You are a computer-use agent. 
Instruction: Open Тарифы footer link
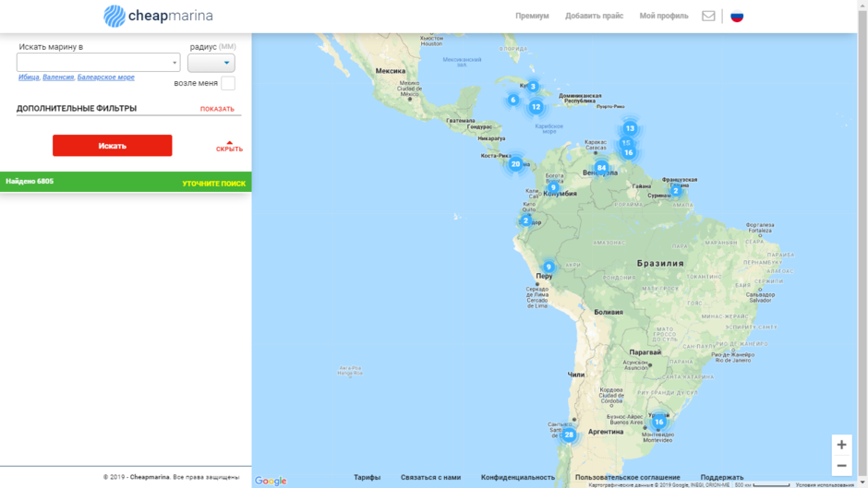point(367,477)
